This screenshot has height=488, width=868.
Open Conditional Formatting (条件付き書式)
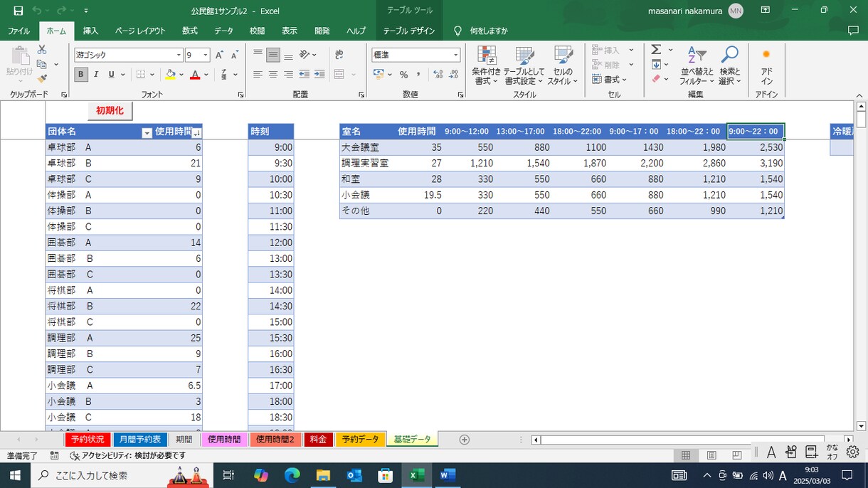pyautogui.click(x=487, y=65)
